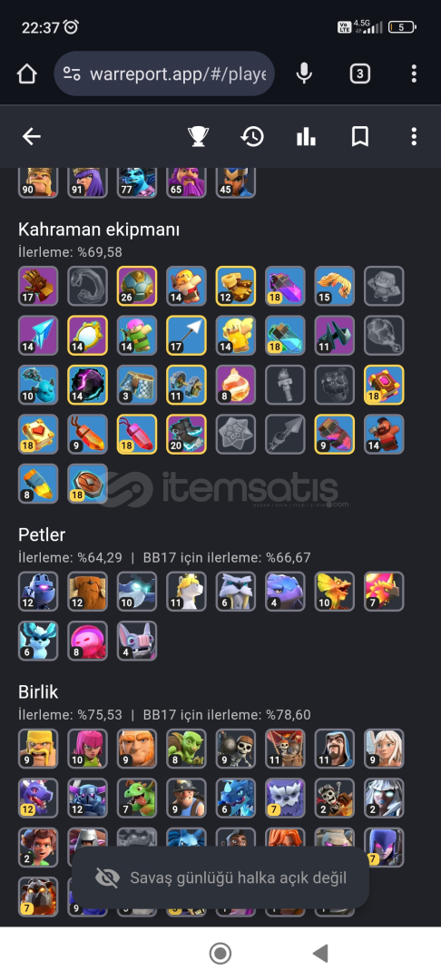Open the app's three-dot overflow menu
Screen dimensions: 441x980
click(414, 136)
